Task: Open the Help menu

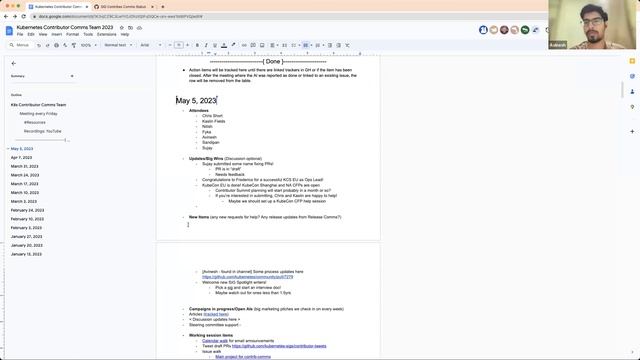Action: (x=125, y=35)
